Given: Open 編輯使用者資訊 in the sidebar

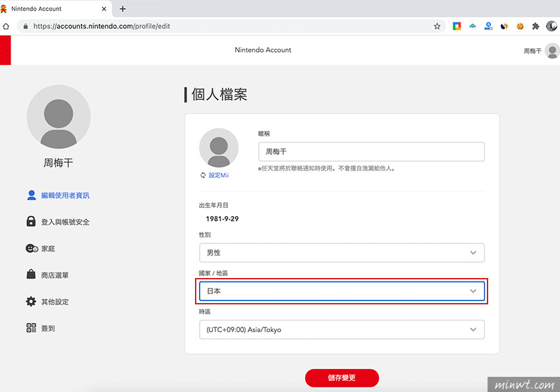Looking at the screenshot, I should point(65,195).
